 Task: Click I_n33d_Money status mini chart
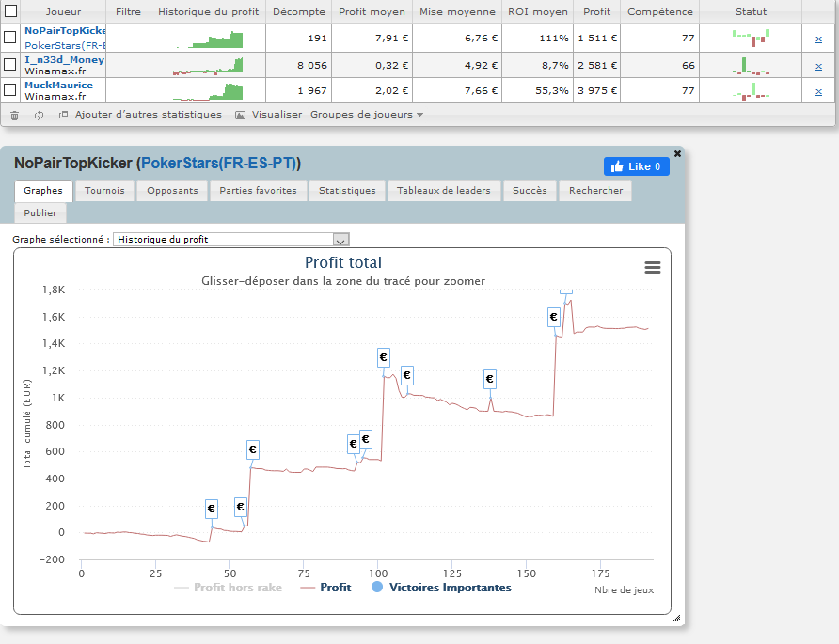point(751,66)
